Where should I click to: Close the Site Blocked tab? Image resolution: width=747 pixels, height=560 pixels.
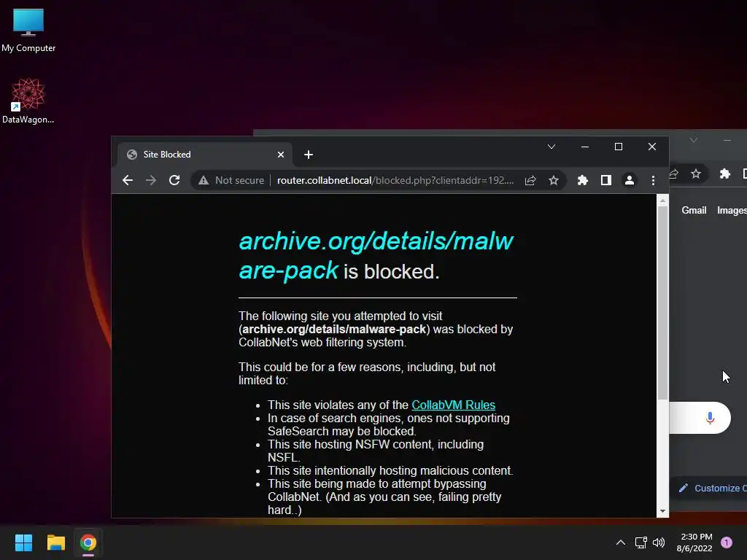(x=281, y=155)
